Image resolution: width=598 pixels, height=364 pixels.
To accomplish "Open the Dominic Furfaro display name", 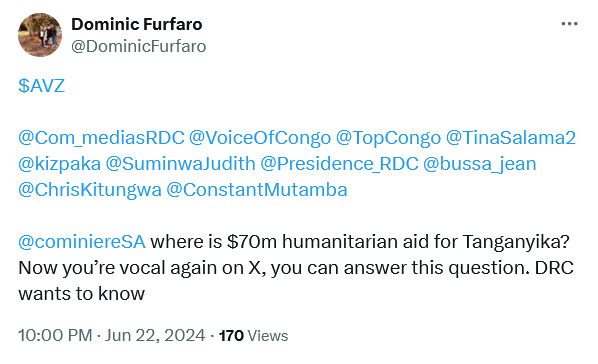I will tap(137, 24).
